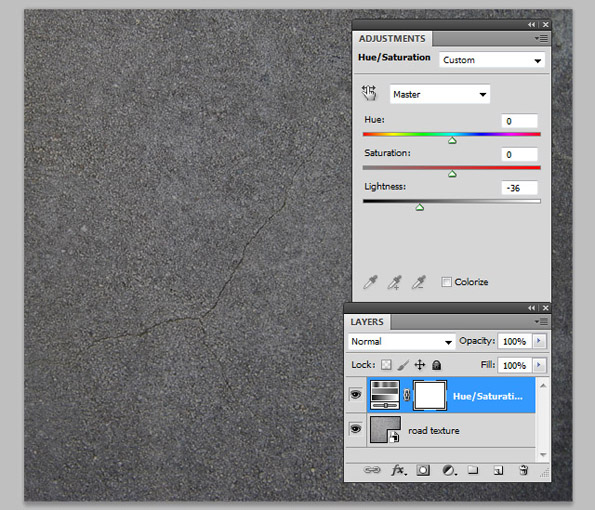Click the Opacity value field
Viewport: 595px width, 510px height.
pos(515,341)
